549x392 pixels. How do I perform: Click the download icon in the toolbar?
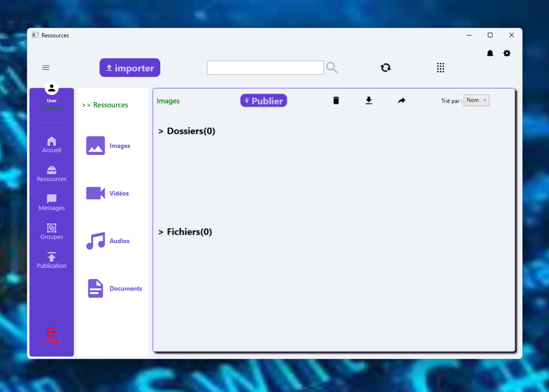click(x=369, y=100)
